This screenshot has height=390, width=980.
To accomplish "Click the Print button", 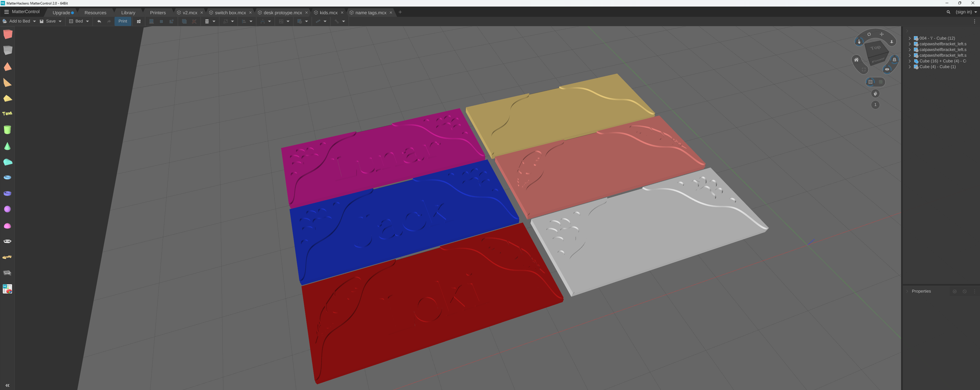I will (x=122, y=21).
